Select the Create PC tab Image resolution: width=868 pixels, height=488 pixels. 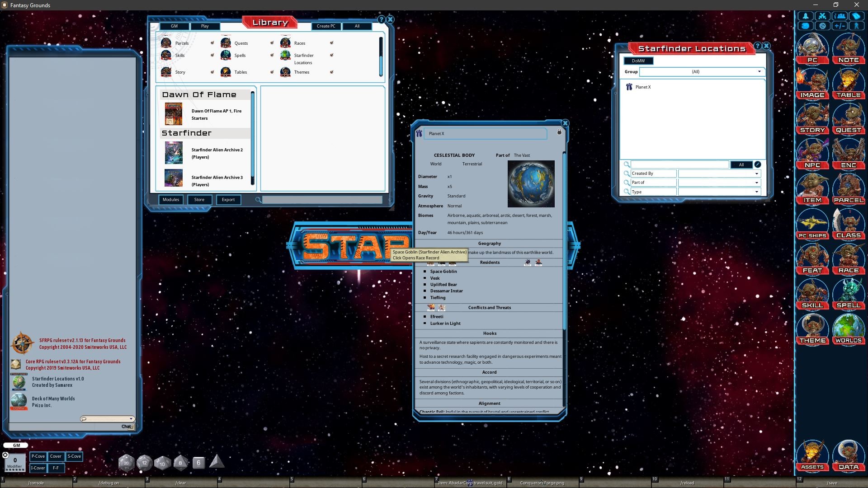click(326, 26)
